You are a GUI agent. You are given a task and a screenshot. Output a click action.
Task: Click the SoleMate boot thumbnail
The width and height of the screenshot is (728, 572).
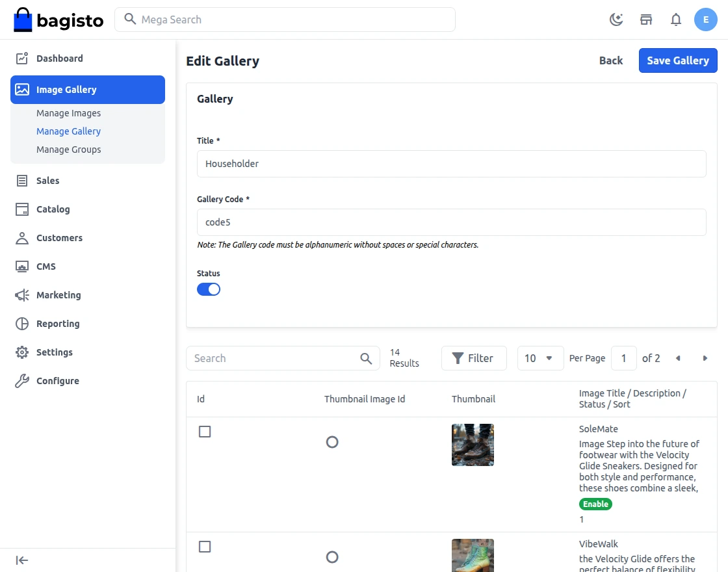point(473,445)
